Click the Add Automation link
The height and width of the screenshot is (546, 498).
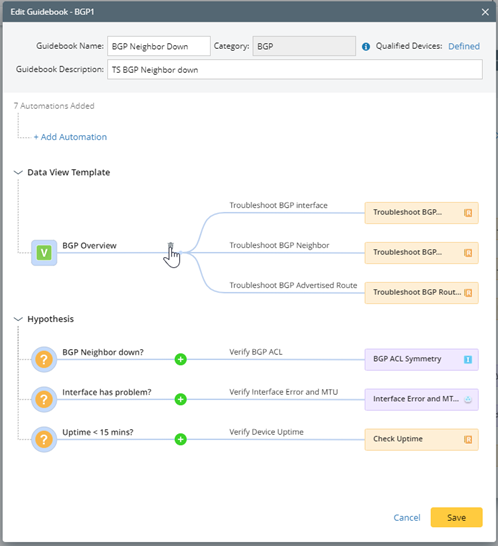(70, 137)
